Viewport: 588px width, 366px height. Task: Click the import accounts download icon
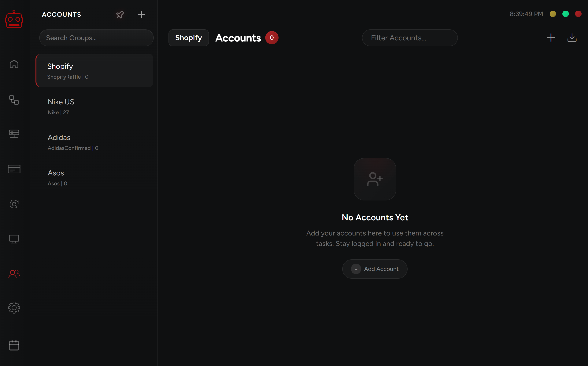click(x=572, y=38)
